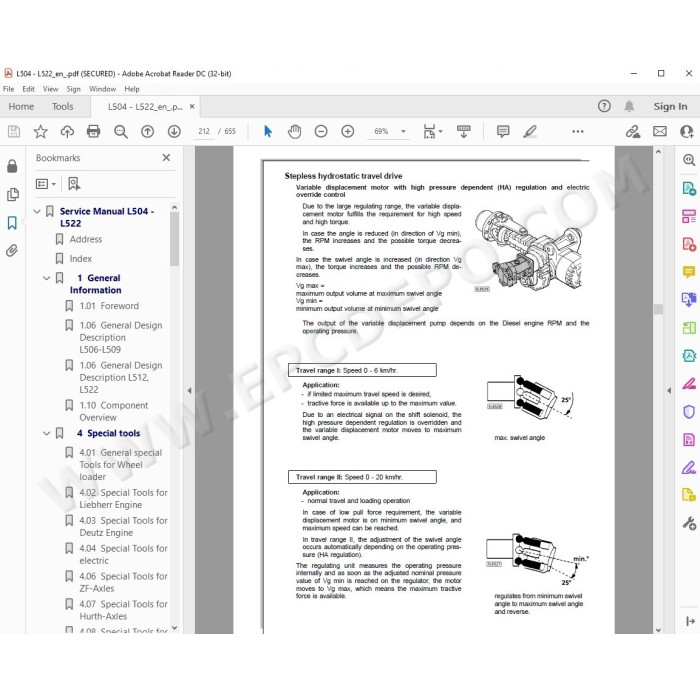Upload file to cloud icon
This screenshot has height=700, width=700.
click(67, 131)
